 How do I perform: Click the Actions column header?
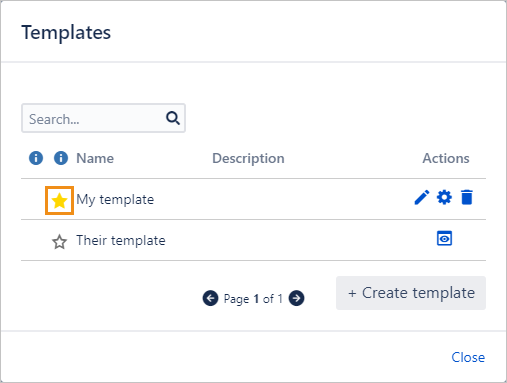(x=446, y=158)
